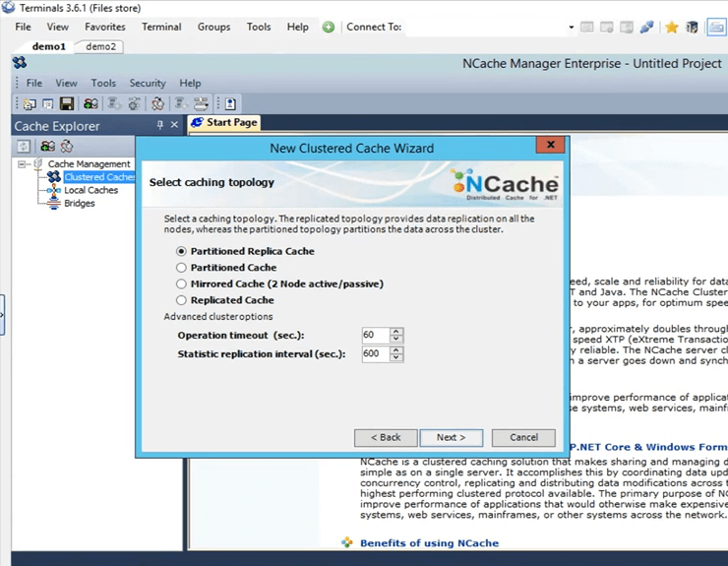
Task: Open Terminals Favorites menu
Action: click(105, 27)
